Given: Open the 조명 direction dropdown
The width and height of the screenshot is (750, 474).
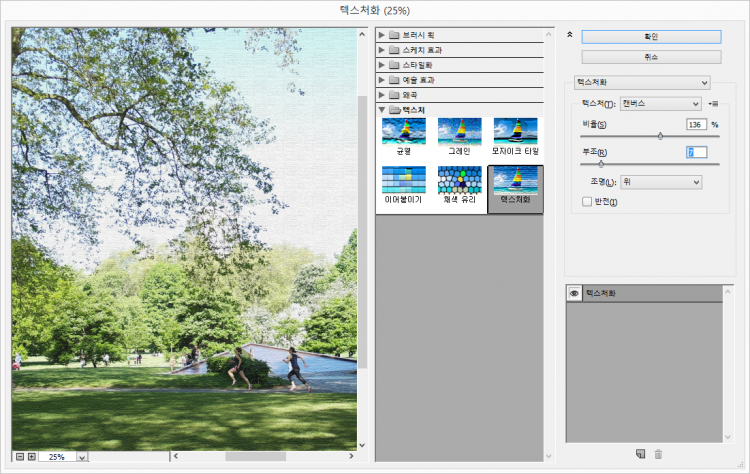Looking at the screenshot, I should [x=660, y=182].
